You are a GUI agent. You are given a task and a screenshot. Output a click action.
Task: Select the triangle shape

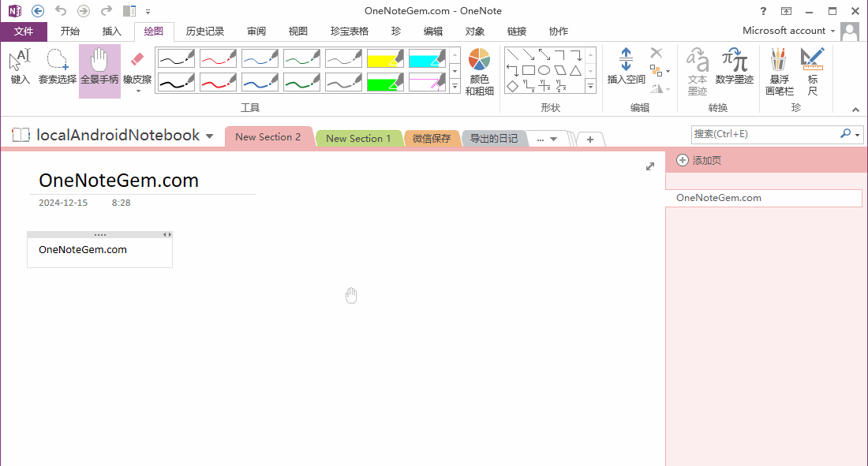click(x=576, y=70)
